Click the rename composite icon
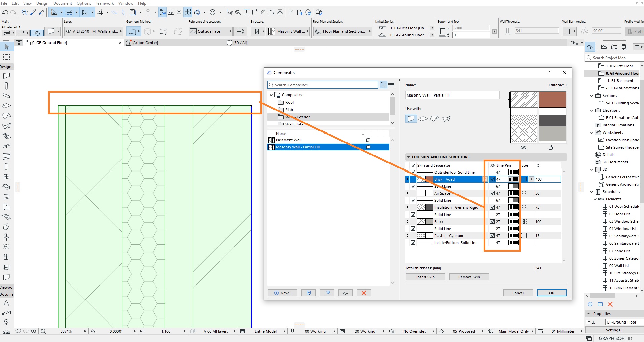Screen dimensions: 644x342 point(345,293)
